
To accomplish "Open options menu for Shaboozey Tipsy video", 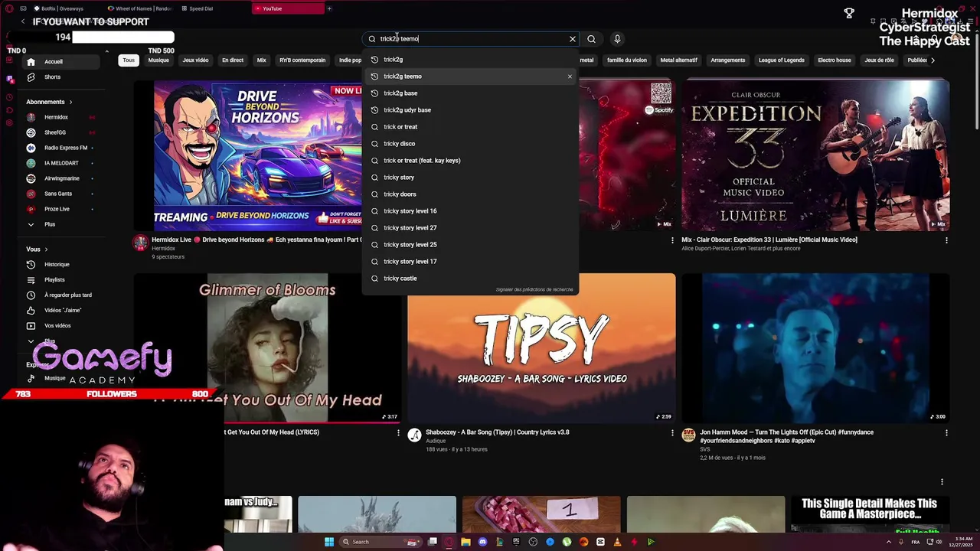I will coord(672,433).
